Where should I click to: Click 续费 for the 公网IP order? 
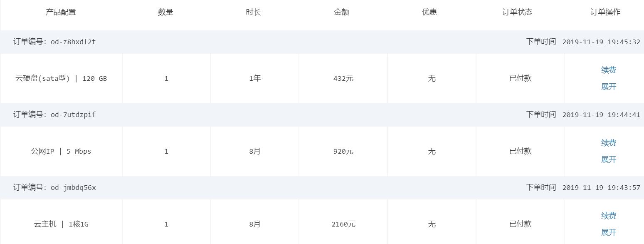pos(608,143)
